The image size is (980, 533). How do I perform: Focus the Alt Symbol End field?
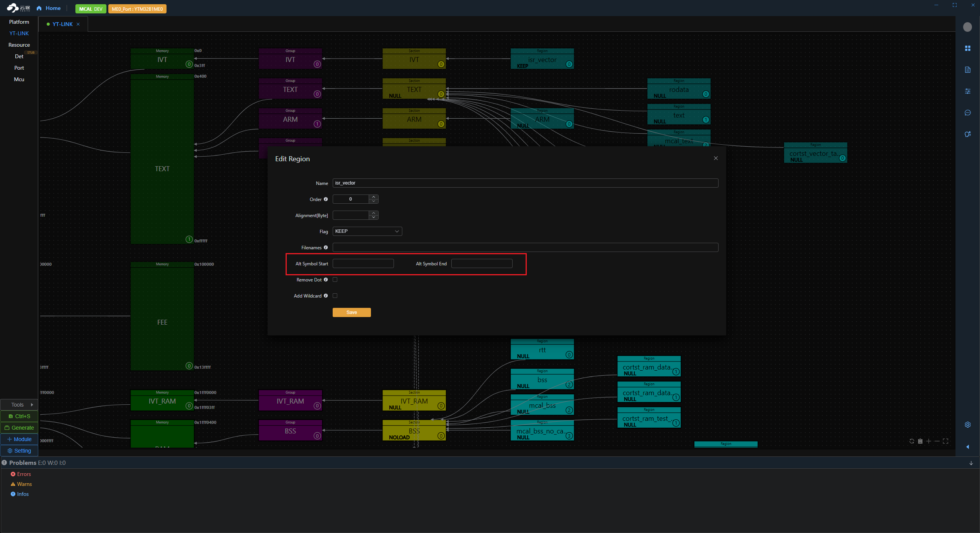pyautogui.click(x=482, y=263)
